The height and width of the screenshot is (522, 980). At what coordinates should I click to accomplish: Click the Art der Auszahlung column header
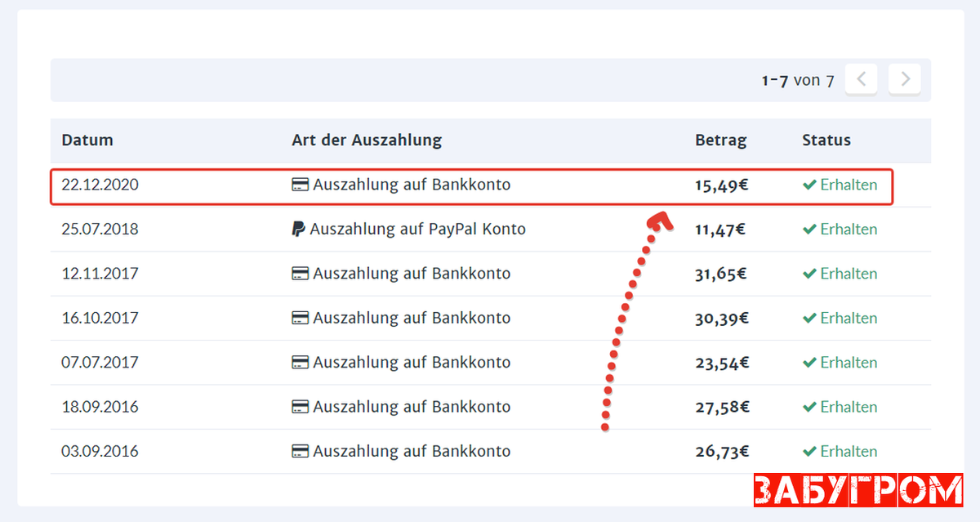(x=367, y=140)
